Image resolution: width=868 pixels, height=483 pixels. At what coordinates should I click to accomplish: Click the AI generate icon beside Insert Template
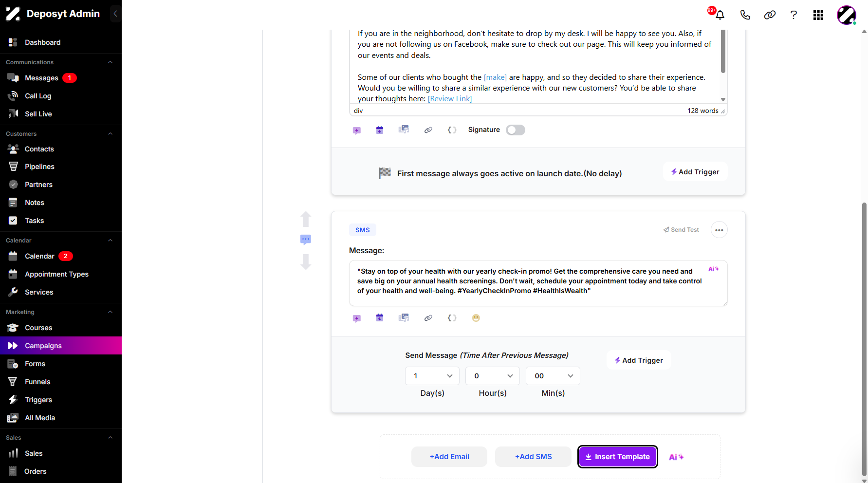coord(676,457)
